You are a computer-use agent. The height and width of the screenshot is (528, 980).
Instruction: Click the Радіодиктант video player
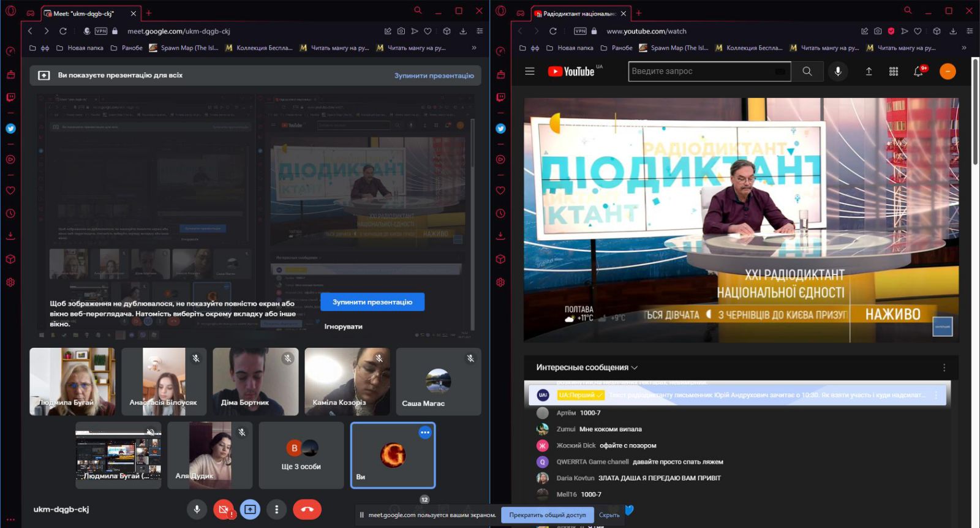pyautogui.click(x=741, y=219)
